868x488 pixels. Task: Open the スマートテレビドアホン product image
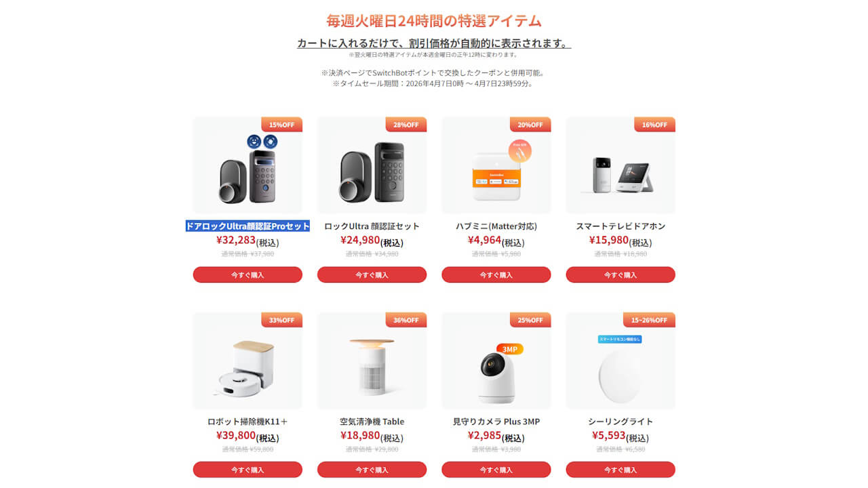click(x=620, y=165)
